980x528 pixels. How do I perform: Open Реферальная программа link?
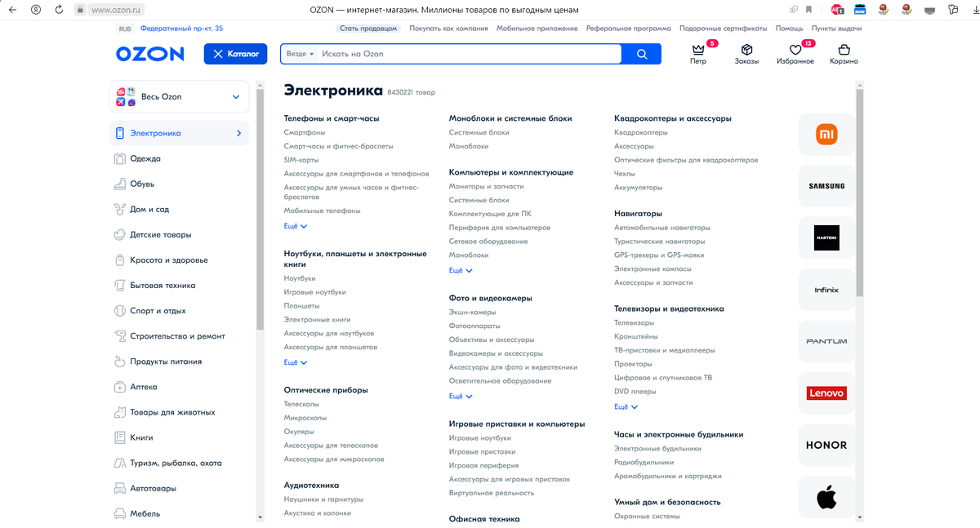629,29
